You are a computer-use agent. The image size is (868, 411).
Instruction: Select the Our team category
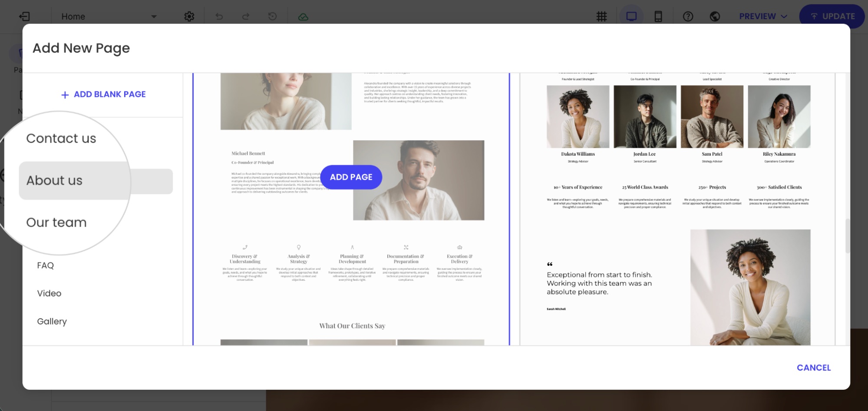coord(56,222)
